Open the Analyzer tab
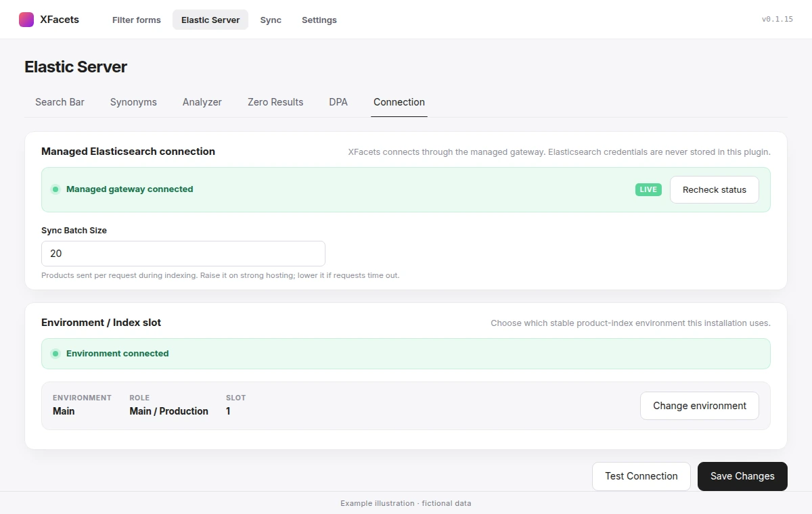812x514 pixels. (202, 102)
